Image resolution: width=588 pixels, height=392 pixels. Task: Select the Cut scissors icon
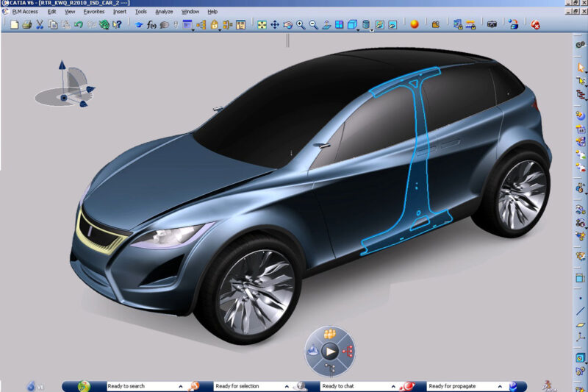40,24
